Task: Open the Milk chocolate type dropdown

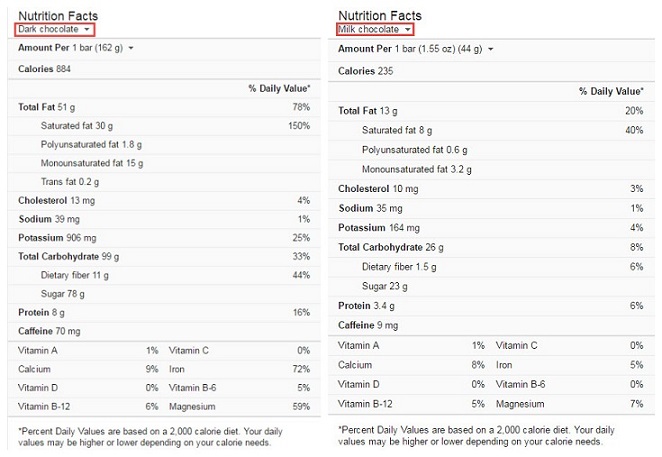Action: [x=374, y=30]
